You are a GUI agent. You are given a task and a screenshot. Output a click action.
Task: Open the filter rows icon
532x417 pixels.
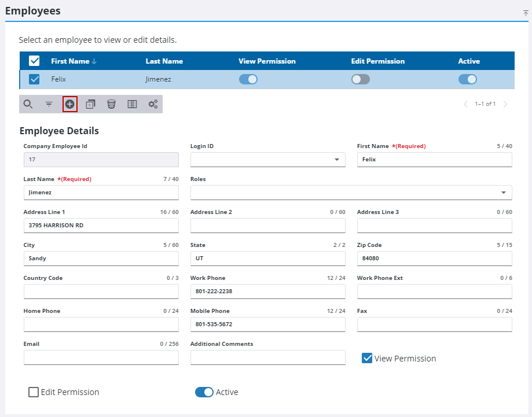coord(49,104)
